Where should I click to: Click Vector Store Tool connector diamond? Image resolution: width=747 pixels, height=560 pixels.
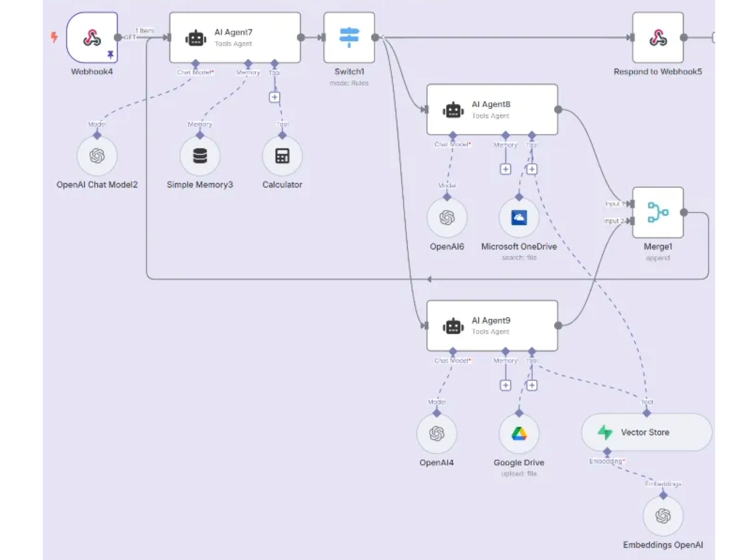tap(647, 413)
